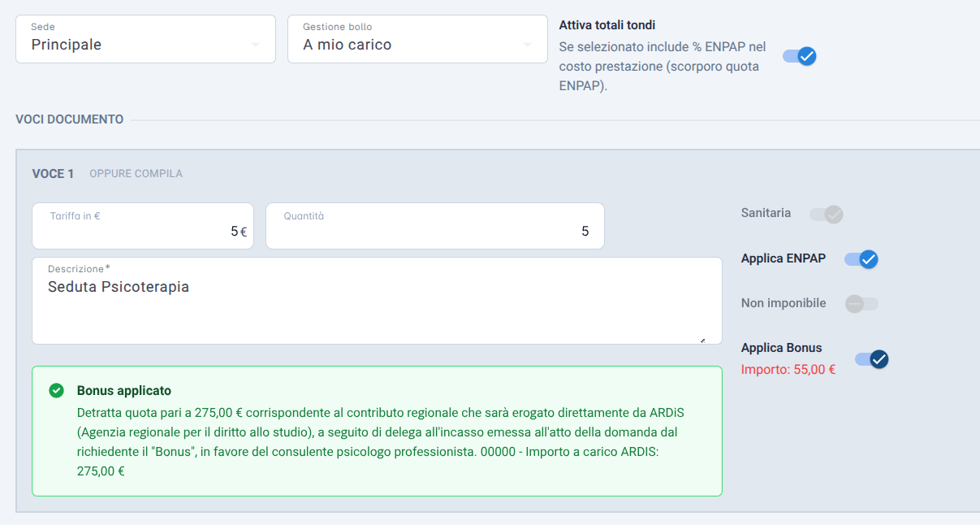Click the Descrizione textarea resize handle
The width and height of the screenshot is (980, 525).
coord(702,341)
